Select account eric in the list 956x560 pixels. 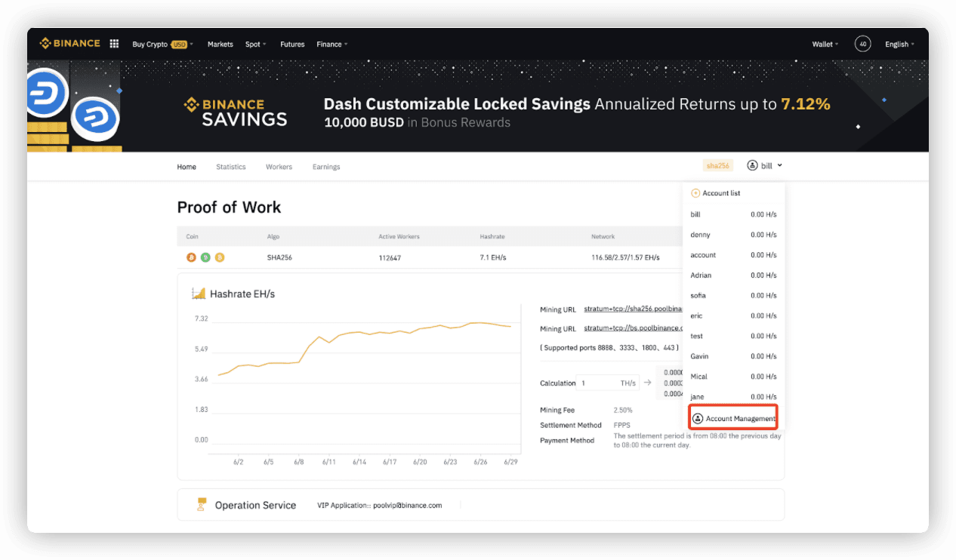point(733,315)
